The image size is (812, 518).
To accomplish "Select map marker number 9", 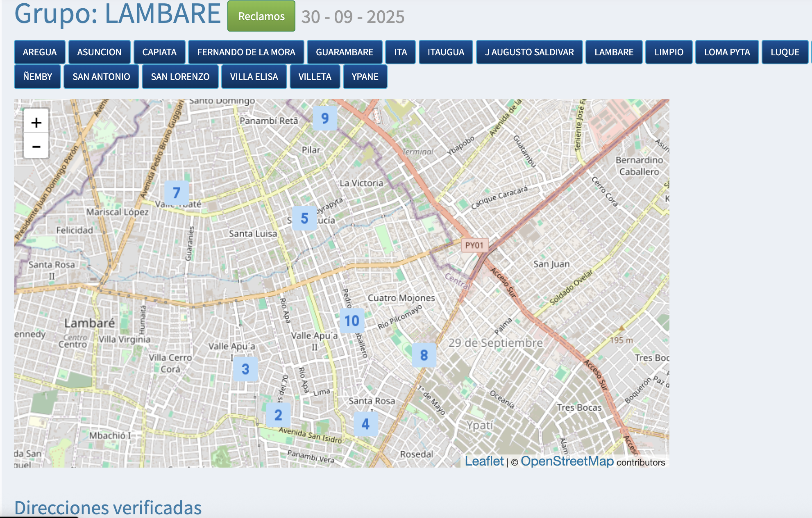I will [x=325, y=118].
